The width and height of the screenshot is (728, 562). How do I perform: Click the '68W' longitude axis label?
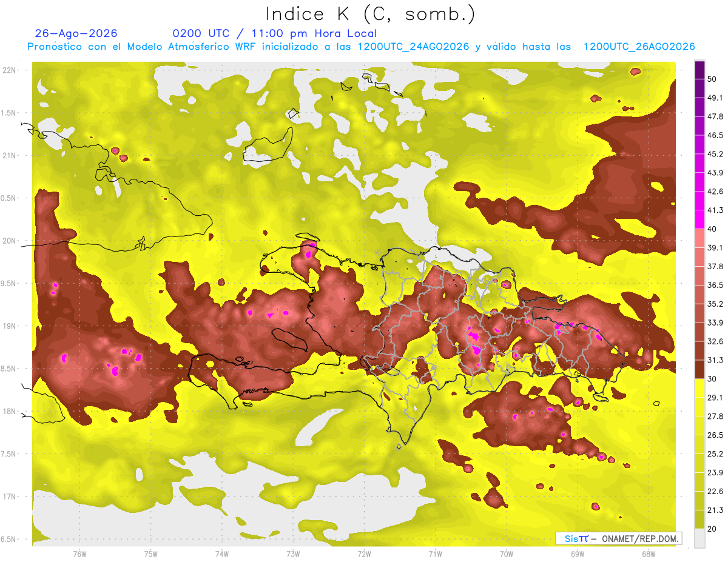[649, 554]
